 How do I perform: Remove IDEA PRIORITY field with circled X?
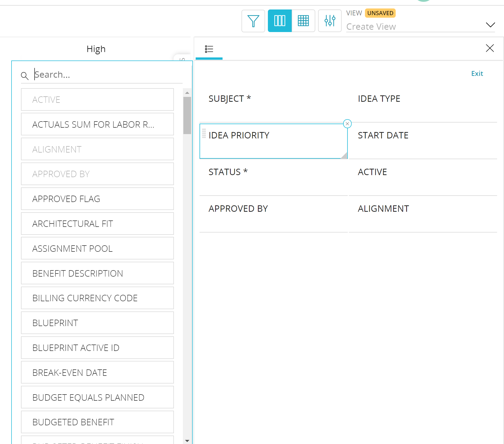pyautogui.click(x=347, y=124)
